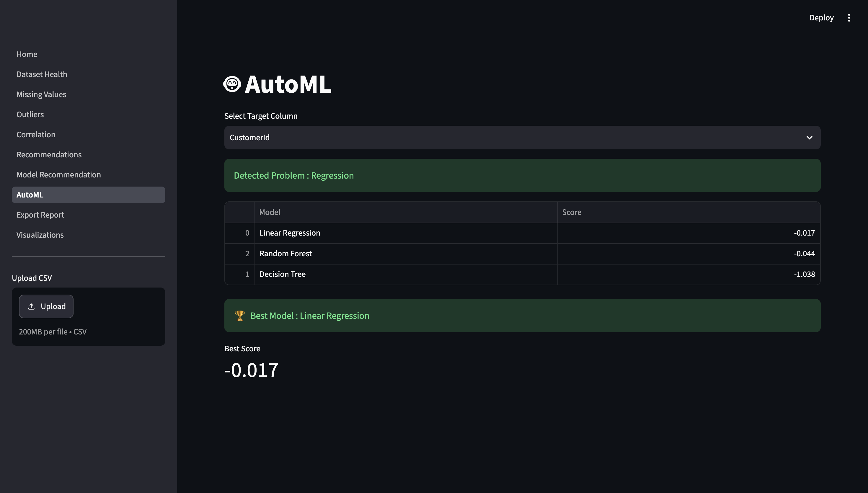Sort table by Model column header
868x493 pixels.
[406, 212]
